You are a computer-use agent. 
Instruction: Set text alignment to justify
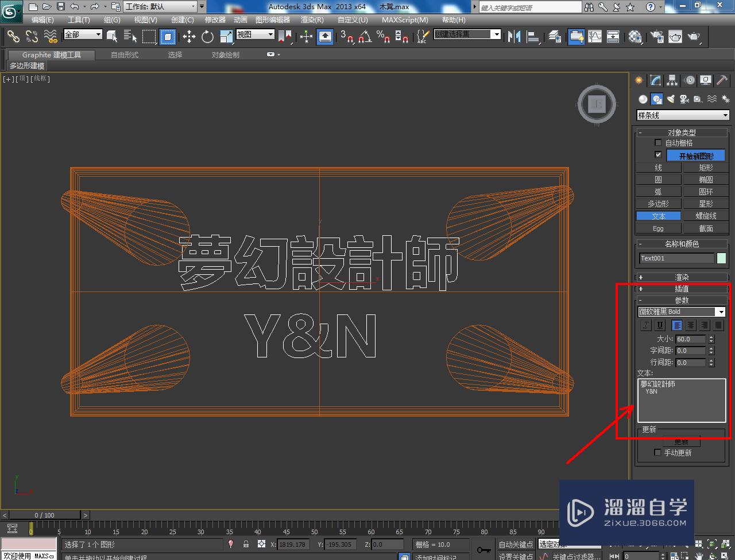coord(718,325)
